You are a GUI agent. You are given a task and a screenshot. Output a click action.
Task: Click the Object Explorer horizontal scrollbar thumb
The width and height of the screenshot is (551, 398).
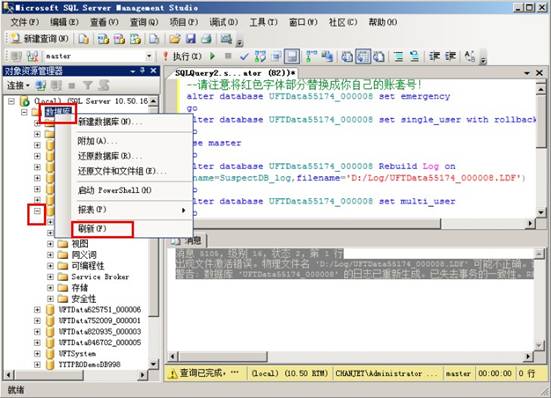(x=49, y=375)
